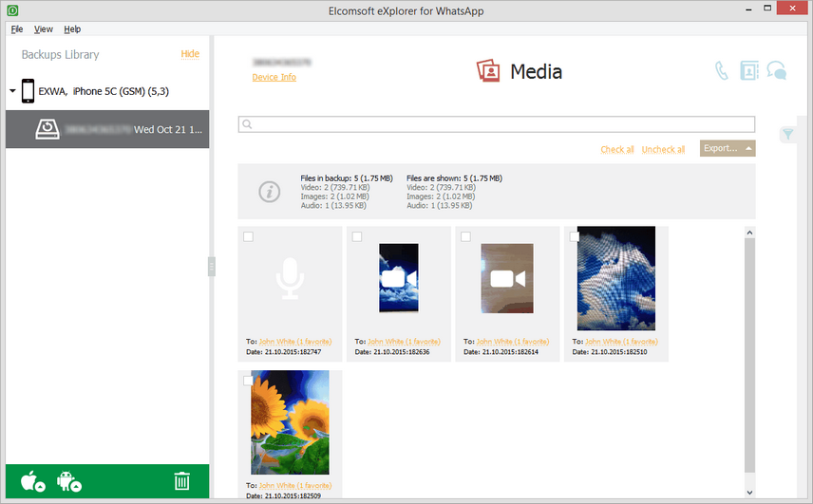The width and height of the screenshot is (813, 504).
Task: Check the video file dated 182614
Action: 466,236
